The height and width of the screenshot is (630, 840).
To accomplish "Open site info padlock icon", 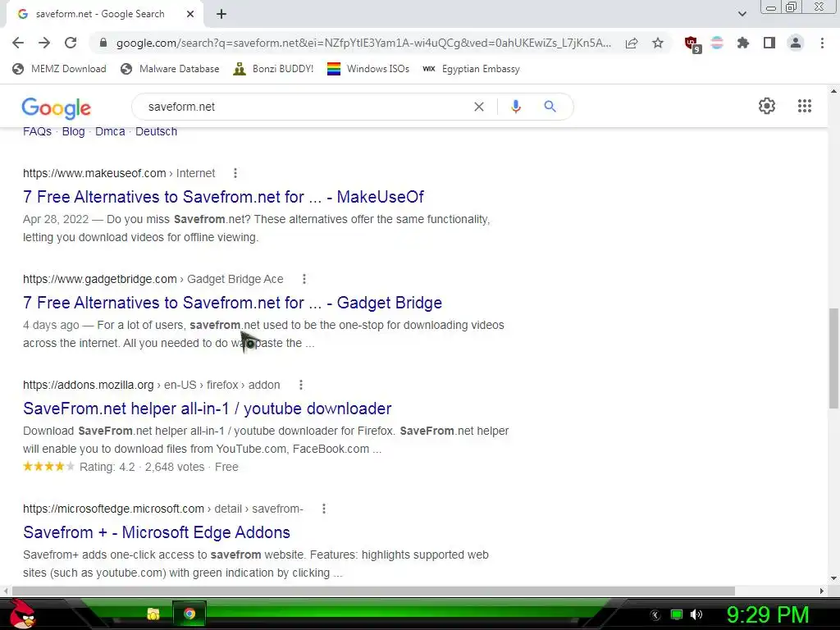I will click(103, 43).
